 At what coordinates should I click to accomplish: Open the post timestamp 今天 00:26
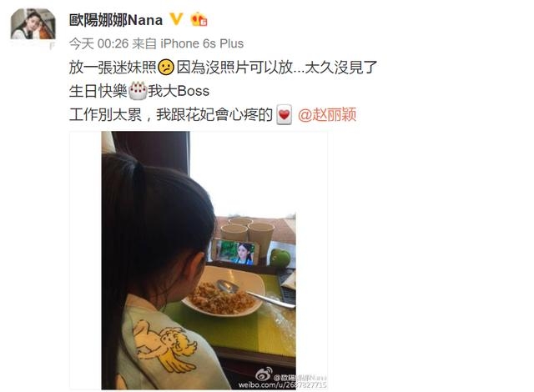pyautogui.click(x=98, y=43)
